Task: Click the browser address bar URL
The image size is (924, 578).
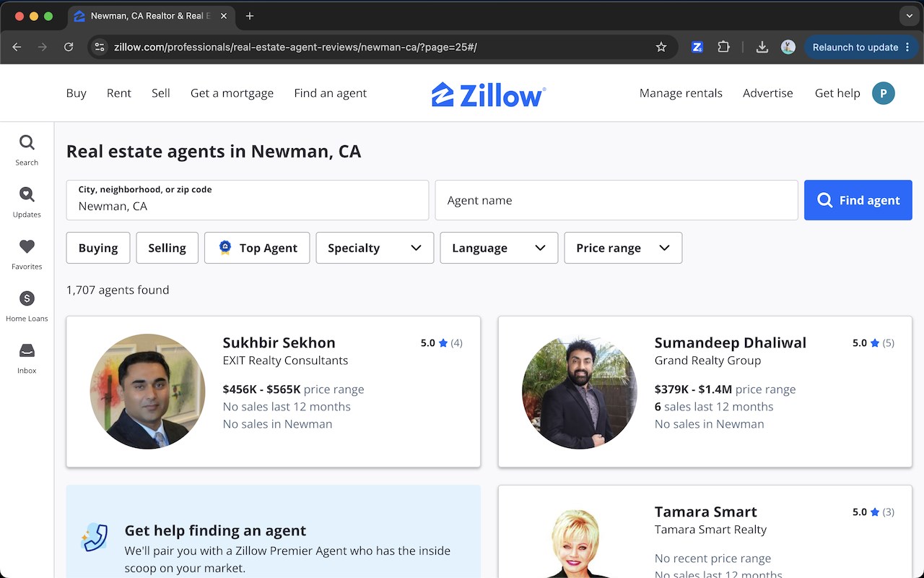Action: click(x=295, y=47)
